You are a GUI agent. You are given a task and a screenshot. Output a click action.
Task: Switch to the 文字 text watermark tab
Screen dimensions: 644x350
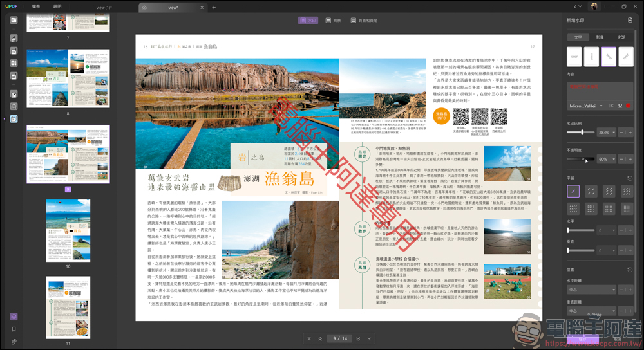(x=578, y=37)
